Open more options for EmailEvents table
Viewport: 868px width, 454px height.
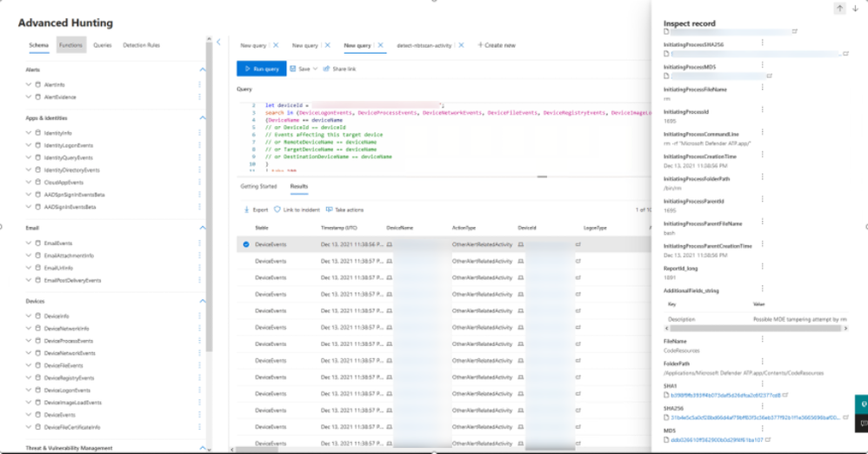(199, 243)
